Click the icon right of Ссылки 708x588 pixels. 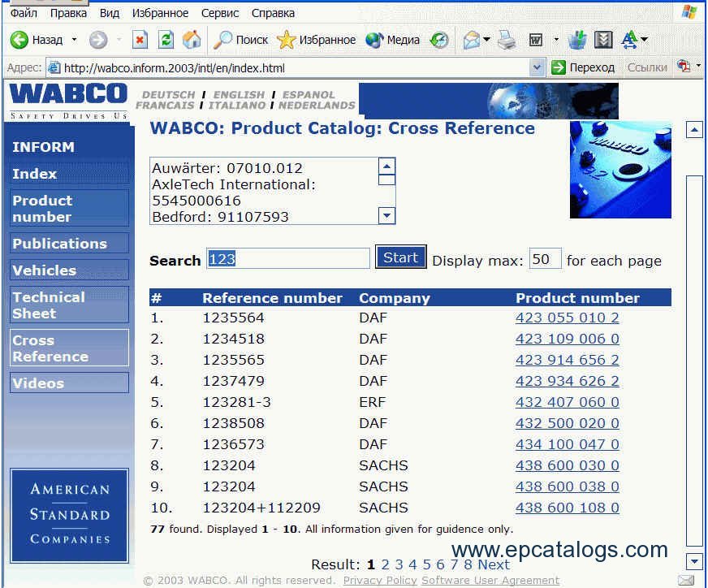pyautogui.click(x=683, y=67)
